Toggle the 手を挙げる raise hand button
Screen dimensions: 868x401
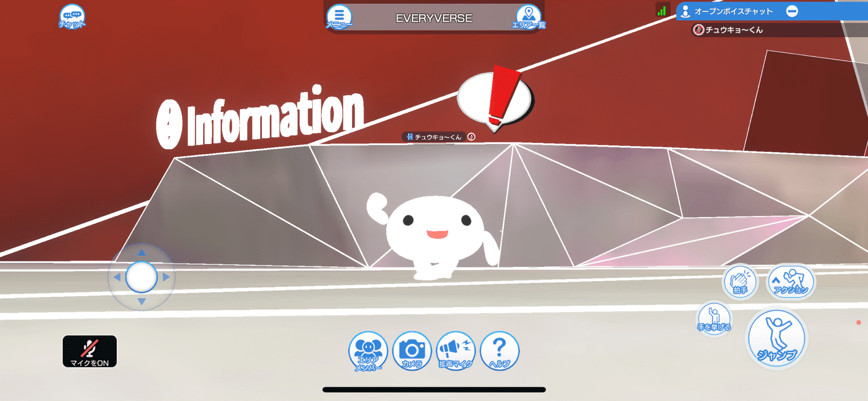click(x=714, y=319)
